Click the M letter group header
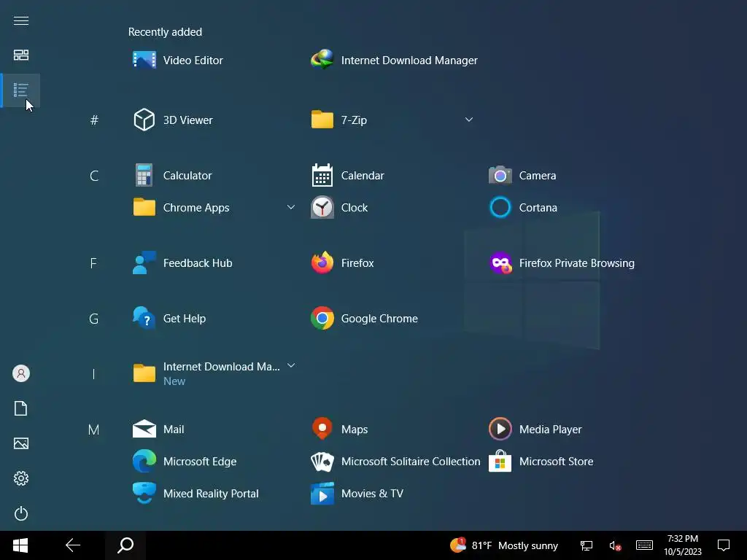The width and height of the screenshot is (747, 560). coord(94,429)
